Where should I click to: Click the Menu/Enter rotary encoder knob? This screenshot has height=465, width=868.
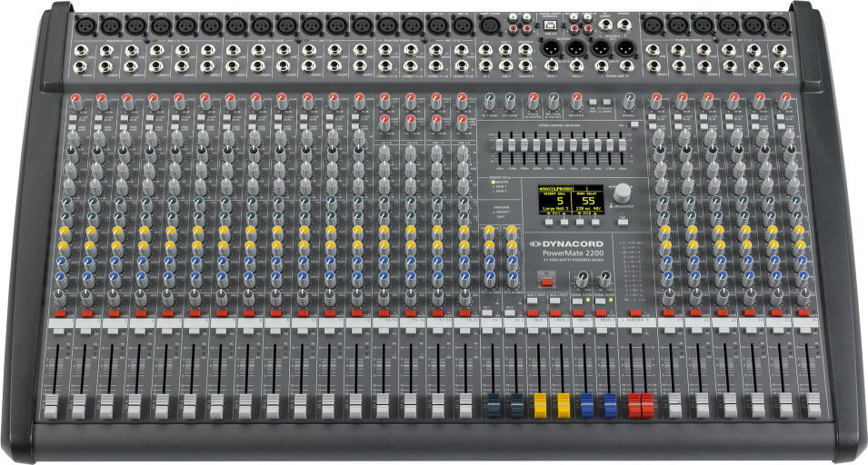(x=623, y=193)
